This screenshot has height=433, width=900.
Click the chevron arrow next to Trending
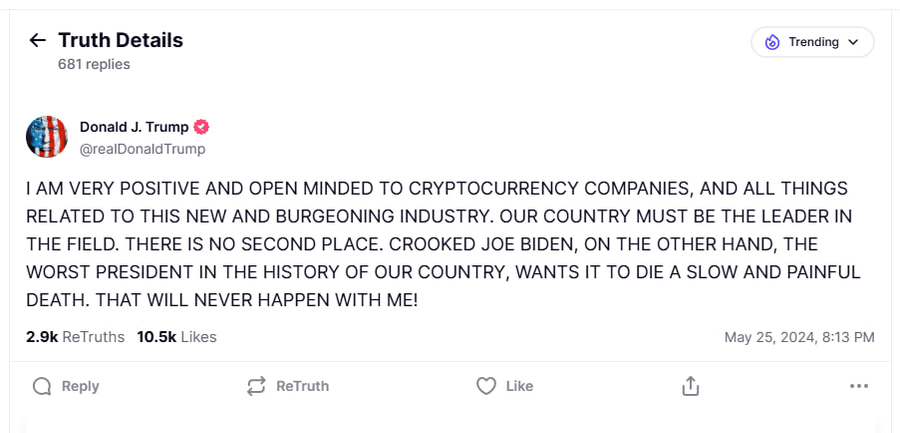[x=853, y=42]
